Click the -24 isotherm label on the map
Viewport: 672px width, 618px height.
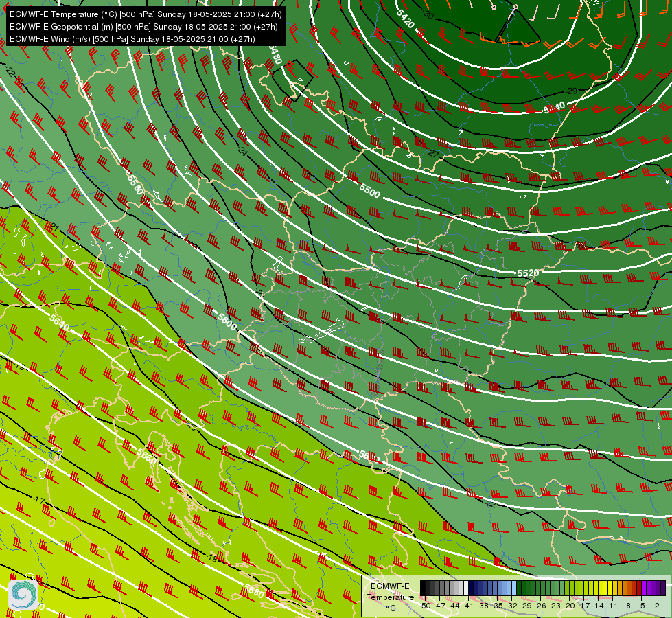(x=242, y=151)
